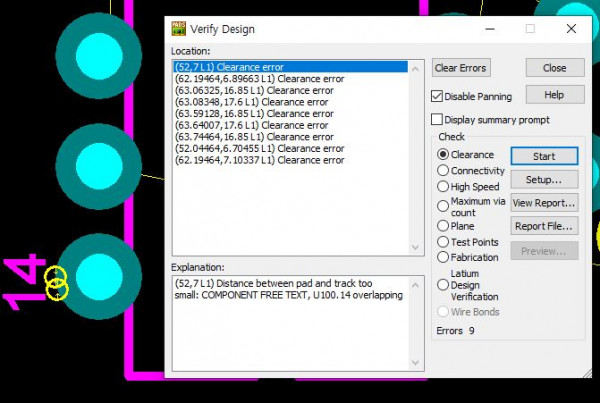600x403 pixels.
Task: Click the Clear Errors button
Action: pos(460,68)
